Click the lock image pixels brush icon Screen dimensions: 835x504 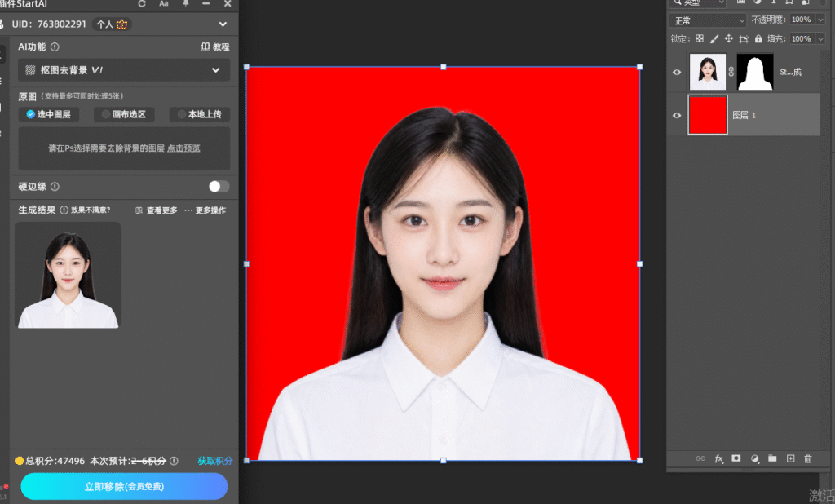pyautogui.click(x=714, y=38)
